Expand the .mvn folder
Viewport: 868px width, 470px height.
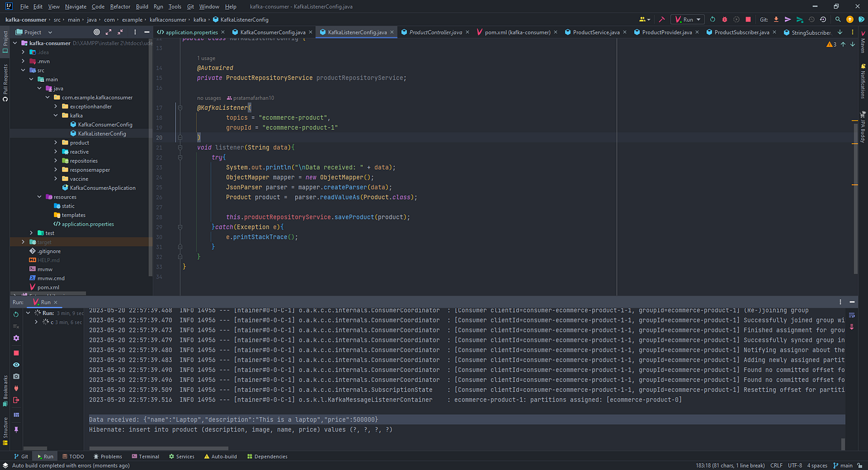[x=23, y=61]
